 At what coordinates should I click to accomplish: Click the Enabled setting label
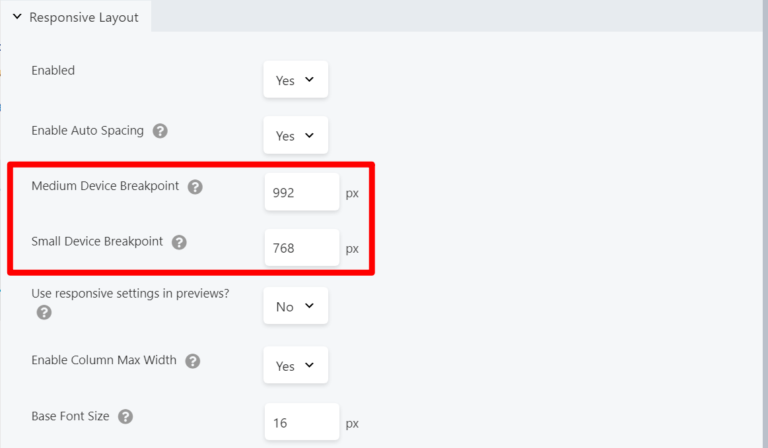click(53, 71)
